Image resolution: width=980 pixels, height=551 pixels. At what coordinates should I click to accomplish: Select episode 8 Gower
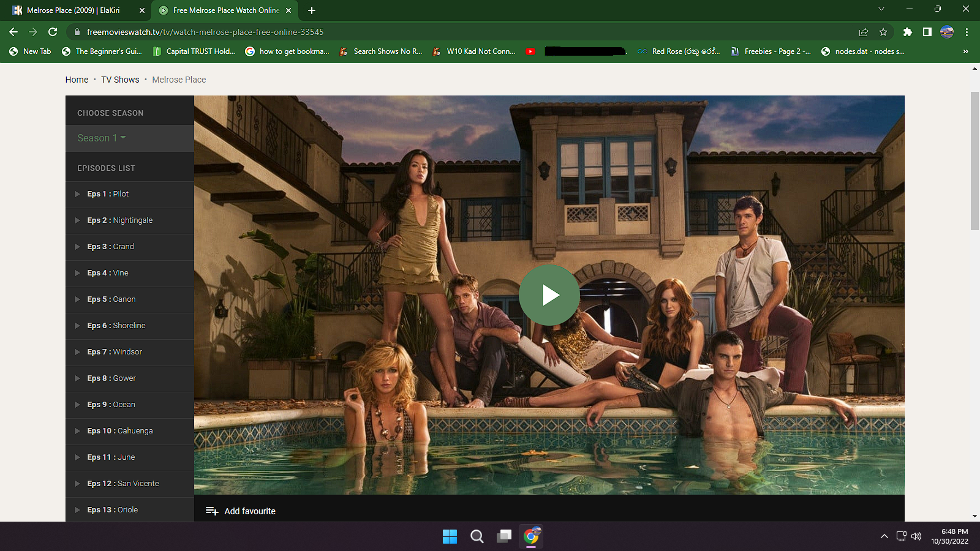click(130, 378)
